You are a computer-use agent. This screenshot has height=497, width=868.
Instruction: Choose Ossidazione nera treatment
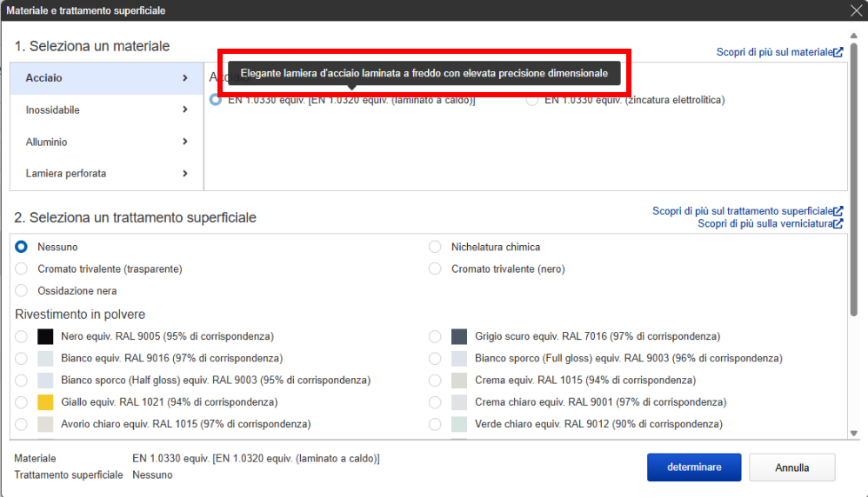point(21,291)
